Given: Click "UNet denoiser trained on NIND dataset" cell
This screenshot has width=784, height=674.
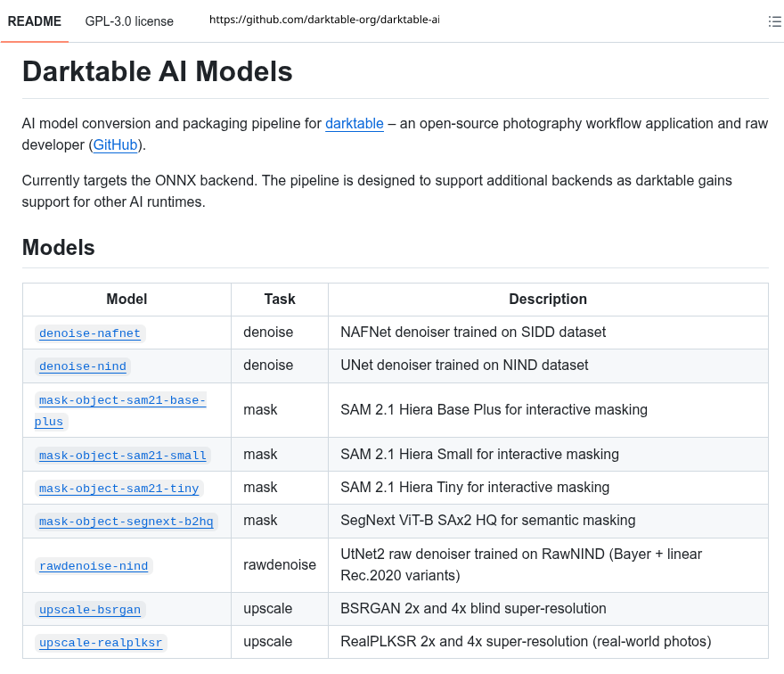Looking at the screenshot, I should tap(548, 366).
